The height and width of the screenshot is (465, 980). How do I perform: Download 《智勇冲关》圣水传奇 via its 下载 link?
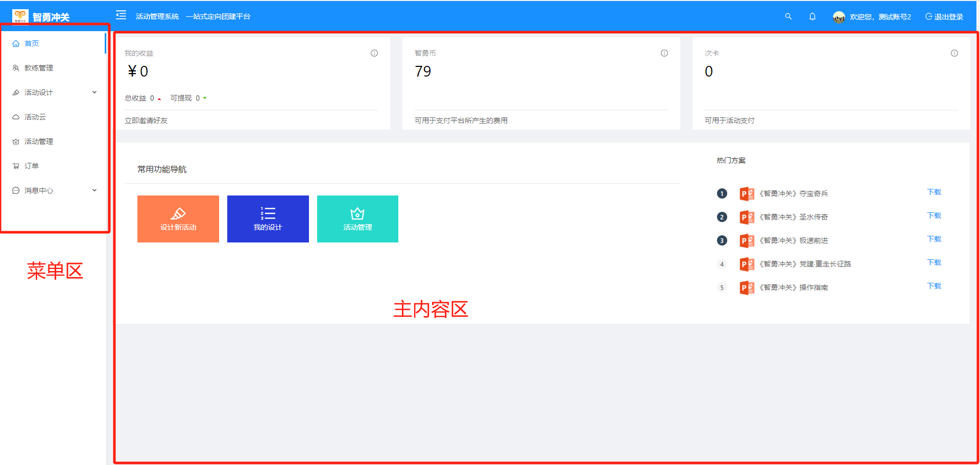(934, 215)
